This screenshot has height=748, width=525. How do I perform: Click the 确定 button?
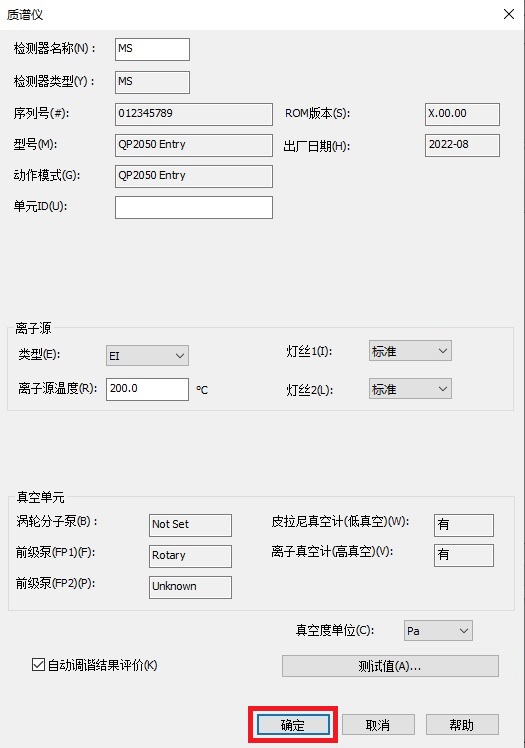[293, 725]
